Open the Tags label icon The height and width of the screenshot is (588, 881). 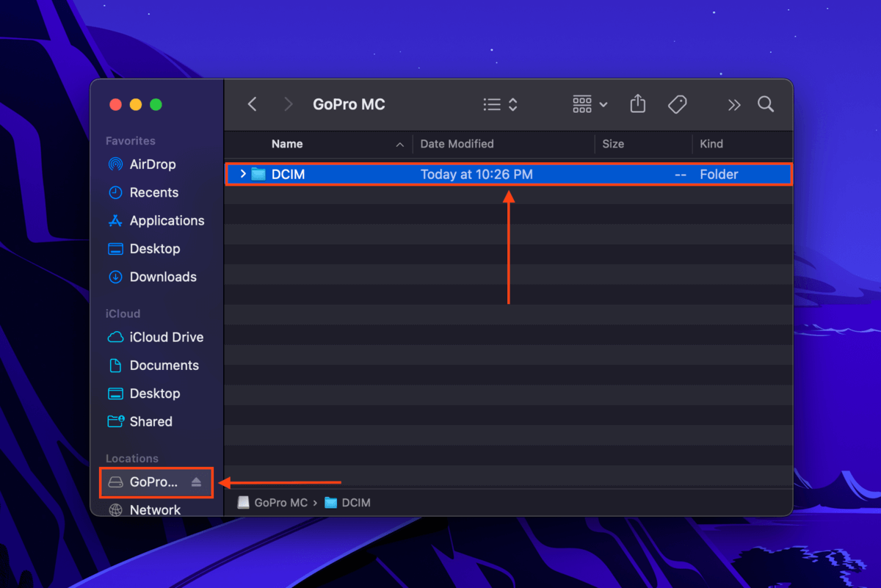[x=677, y=104]
